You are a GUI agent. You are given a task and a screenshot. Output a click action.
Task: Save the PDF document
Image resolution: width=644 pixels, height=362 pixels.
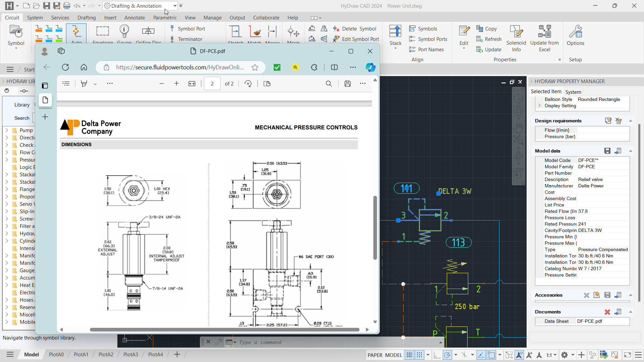[347, 84]
